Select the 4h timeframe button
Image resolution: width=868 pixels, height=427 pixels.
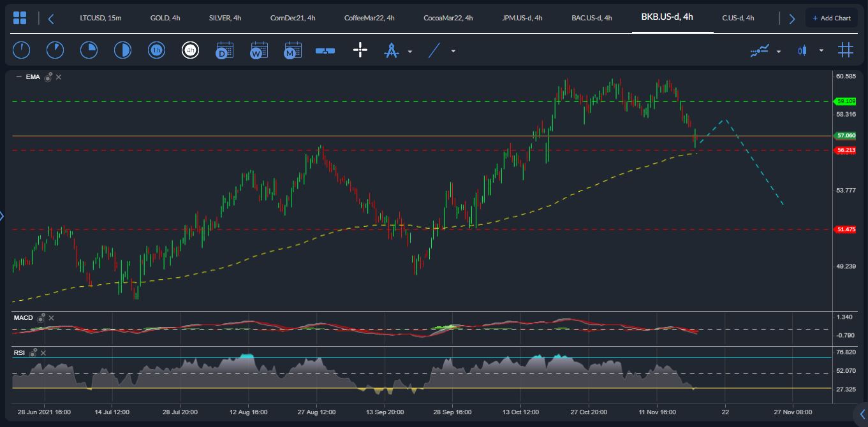pyautogui.click(x=190, y=50)
